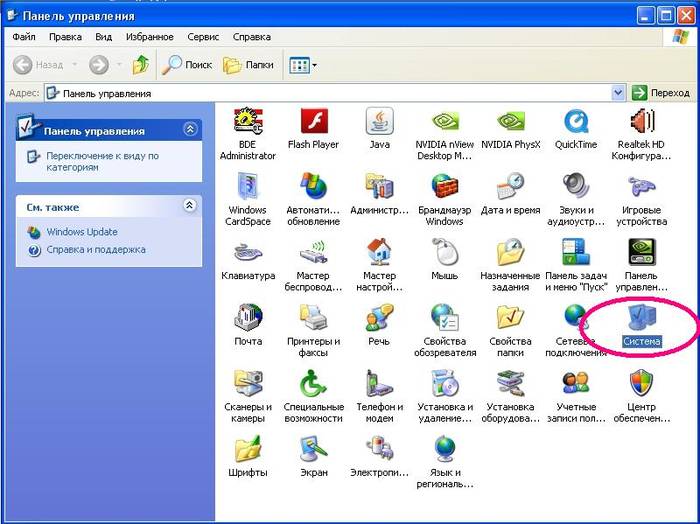Open the Java control panel icon
The height and width of the screenshot is (524, 700).
click(x=379, y=123)
